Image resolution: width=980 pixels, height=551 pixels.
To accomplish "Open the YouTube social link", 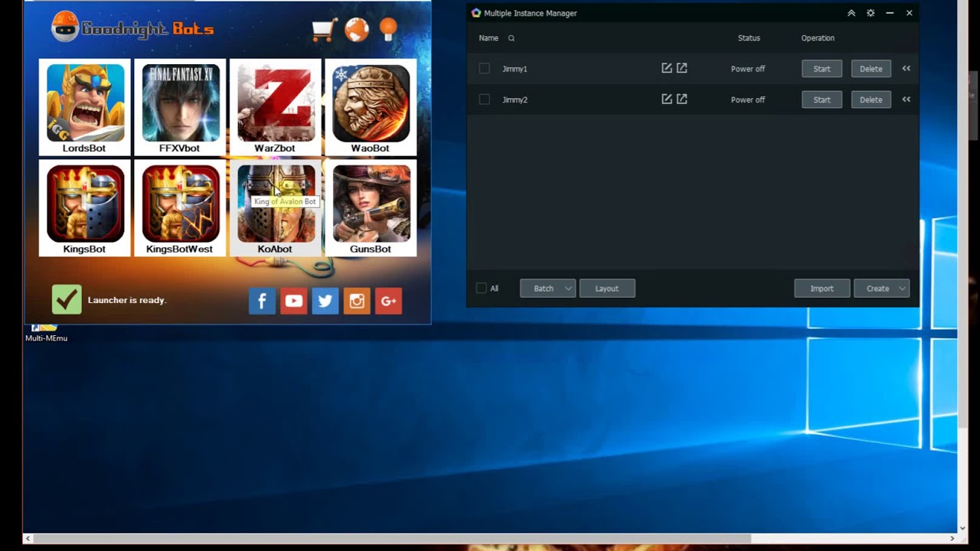I will click(x=293, y=301).
